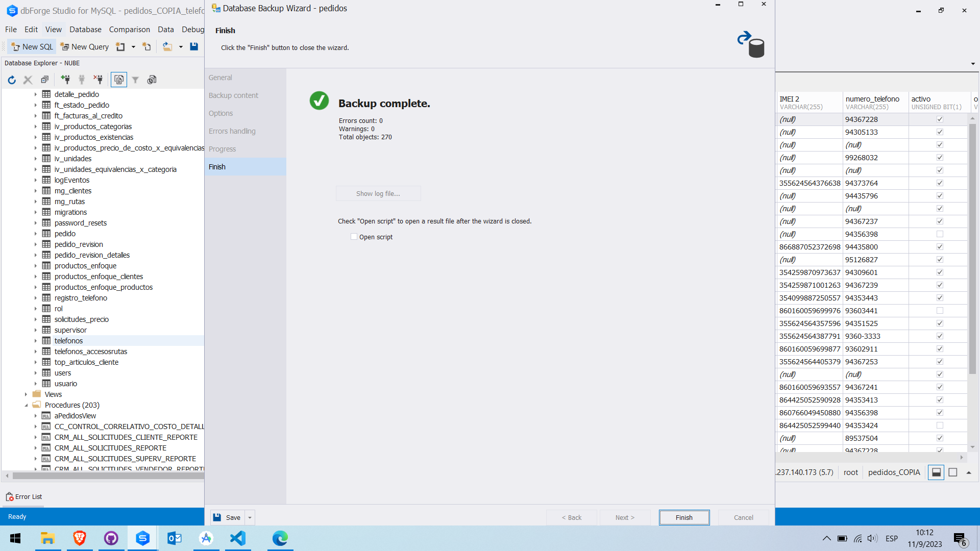The image size is (980, 551).
Task: Click the new file icon left of the open-folder icon
Action: pos(147,46)
